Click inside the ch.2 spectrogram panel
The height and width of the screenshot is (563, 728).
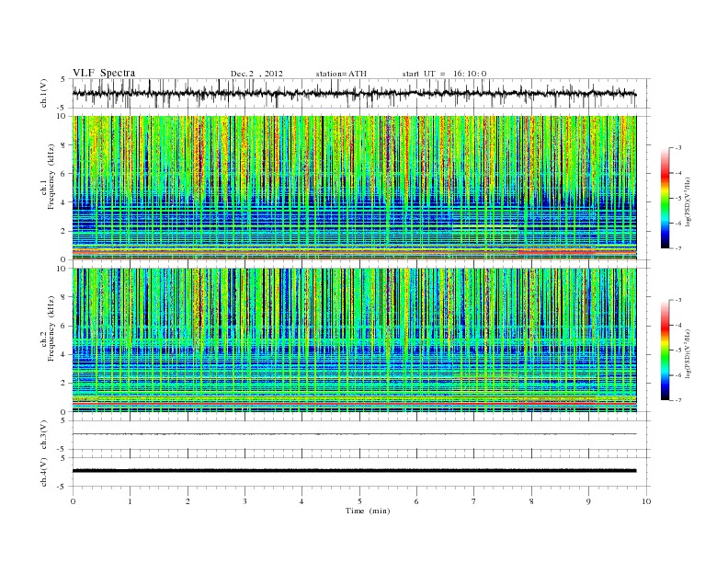354,340
